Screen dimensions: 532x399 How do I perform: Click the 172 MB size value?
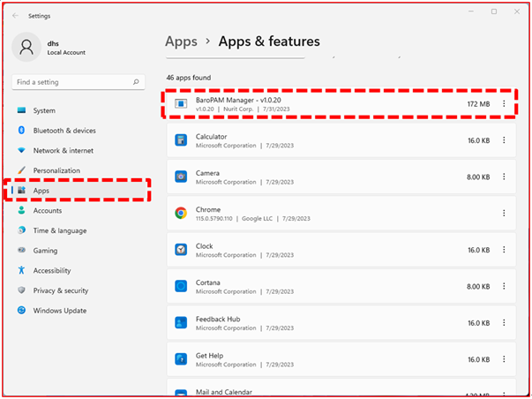click(478, 104)
